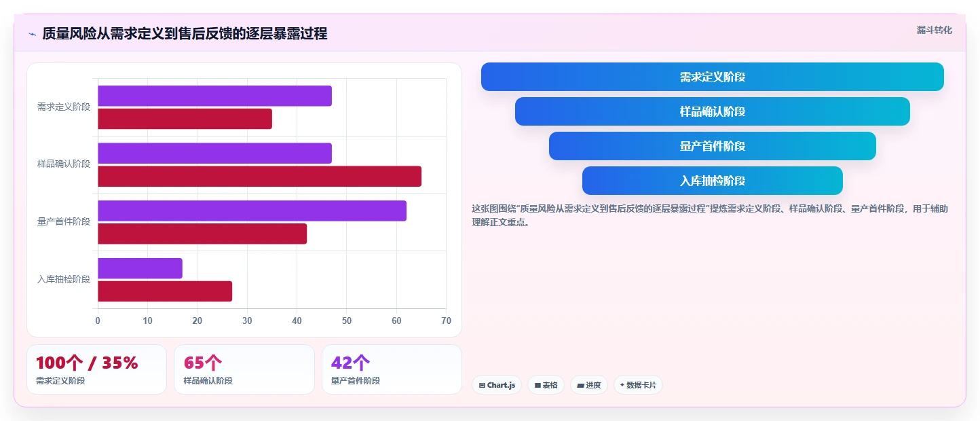Click the 表格 tag chip
The height and width of the screenshot is (421, 980).
[546, 385]
